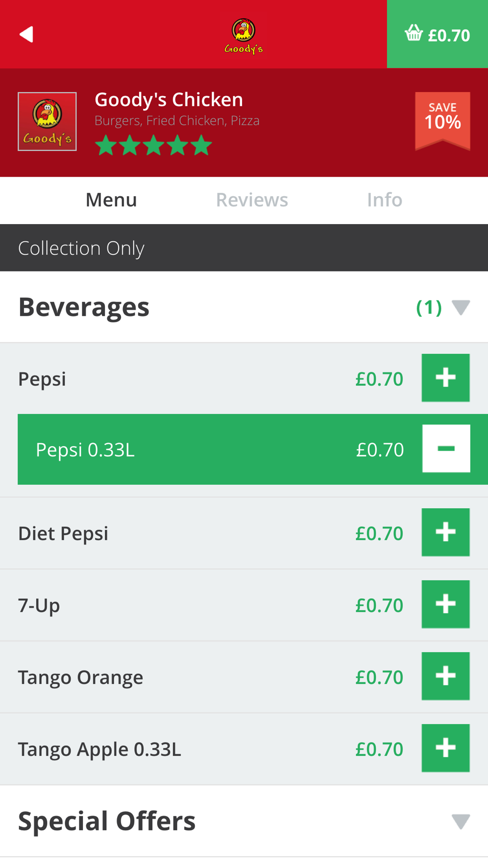Remove Pepsi 0.33L with minus button
Image resolution: width=488 pixels, height=868 pixels.
point(446,449)
